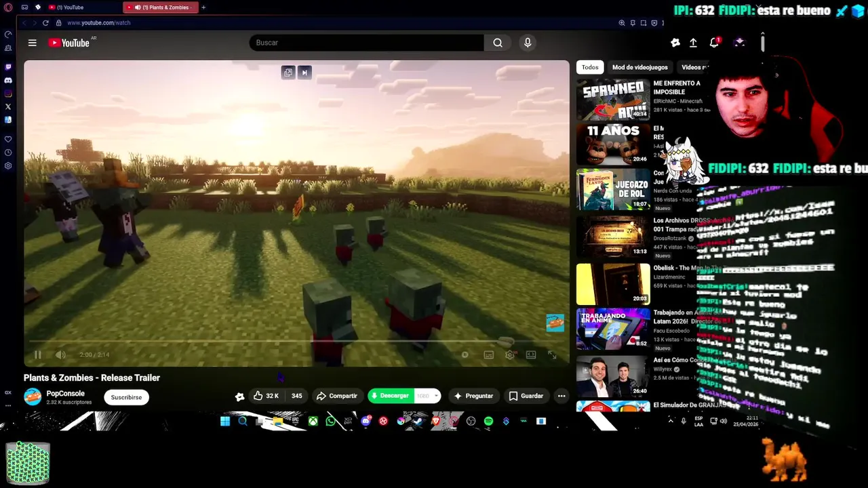The width and height of the screenshot is (868, 488).
Task: Click the pin icon in address bar
Action: [633, 23]
